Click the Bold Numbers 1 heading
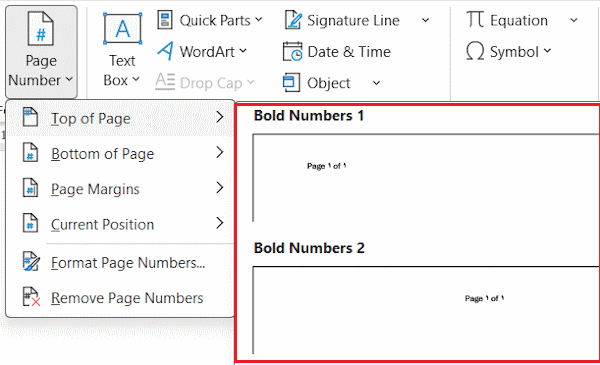 point(309,116)
